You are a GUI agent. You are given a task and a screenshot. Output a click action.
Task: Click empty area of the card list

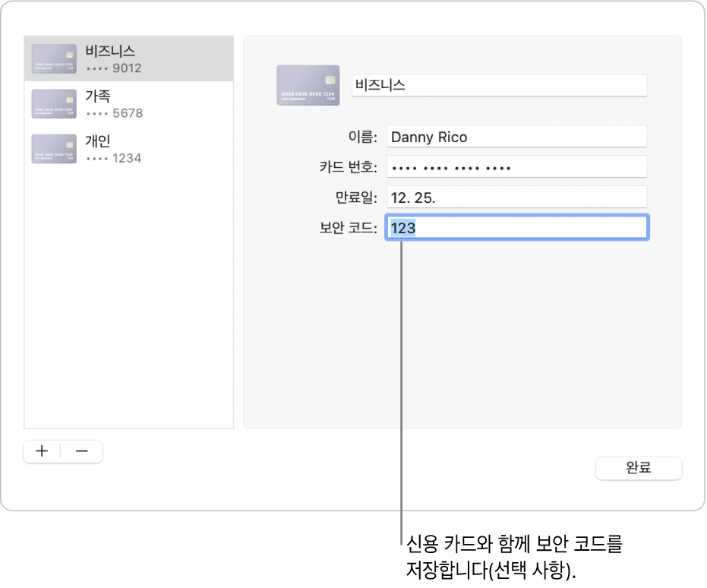click(x=129, y=304)
